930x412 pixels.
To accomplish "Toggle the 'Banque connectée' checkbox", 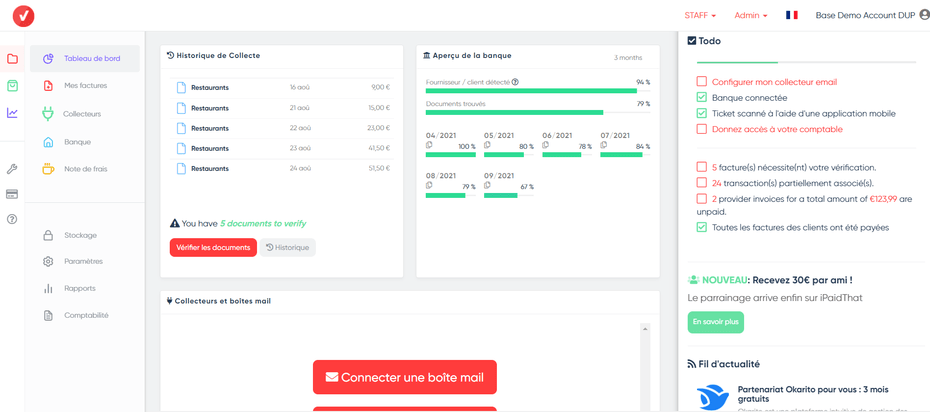I will point(701,98).
